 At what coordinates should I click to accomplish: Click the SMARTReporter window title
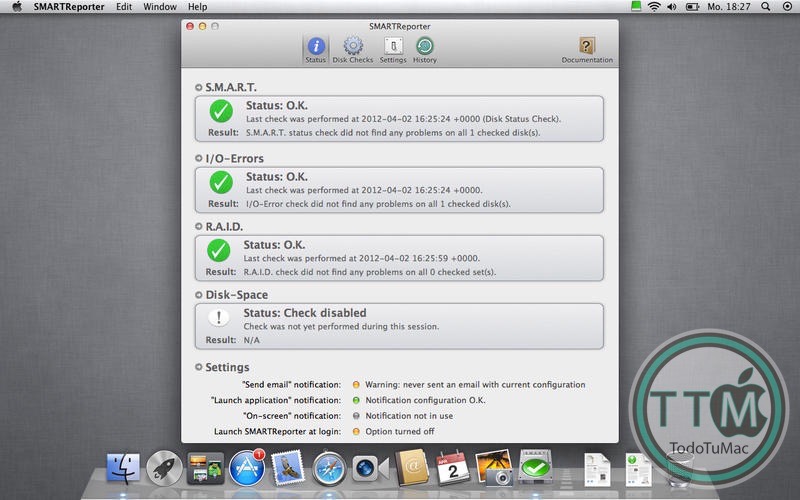click(x=399, y=26)
